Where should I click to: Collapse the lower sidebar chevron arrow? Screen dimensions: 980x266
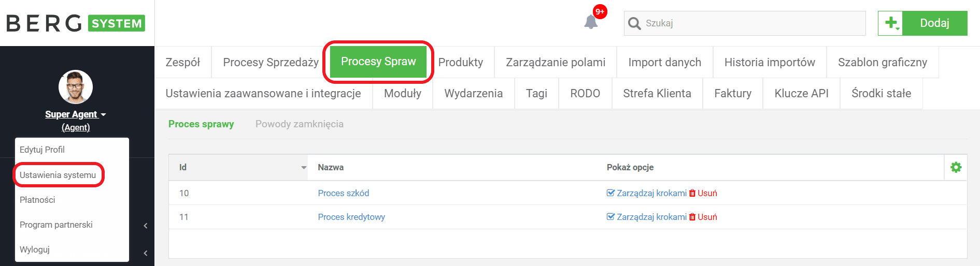tap(146, 253)
